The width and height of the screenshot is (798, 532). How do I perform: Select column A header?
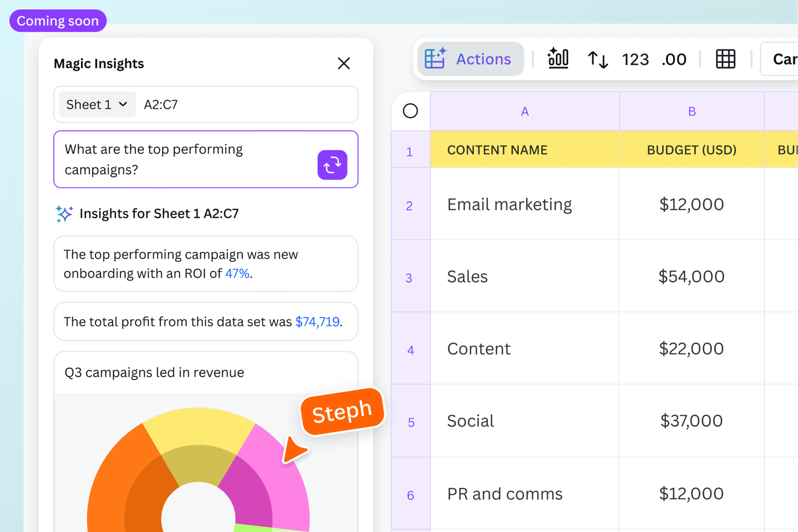[525, 110]
